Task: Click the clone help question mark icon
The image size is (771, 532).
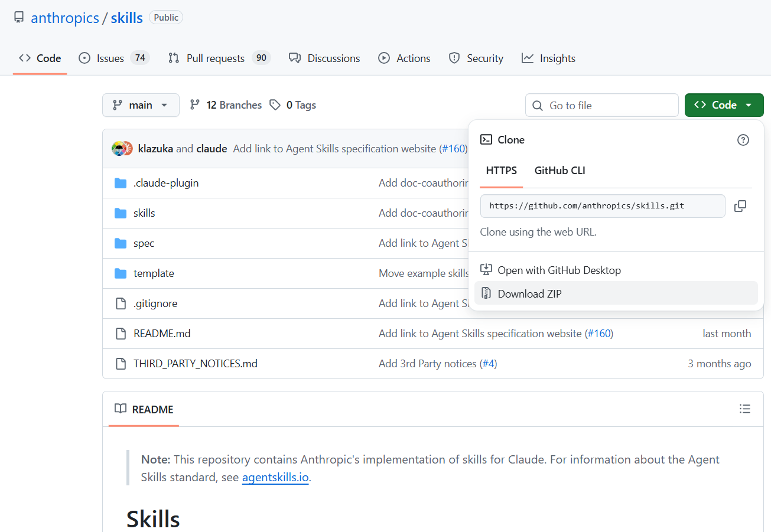Action: [743, 140]
